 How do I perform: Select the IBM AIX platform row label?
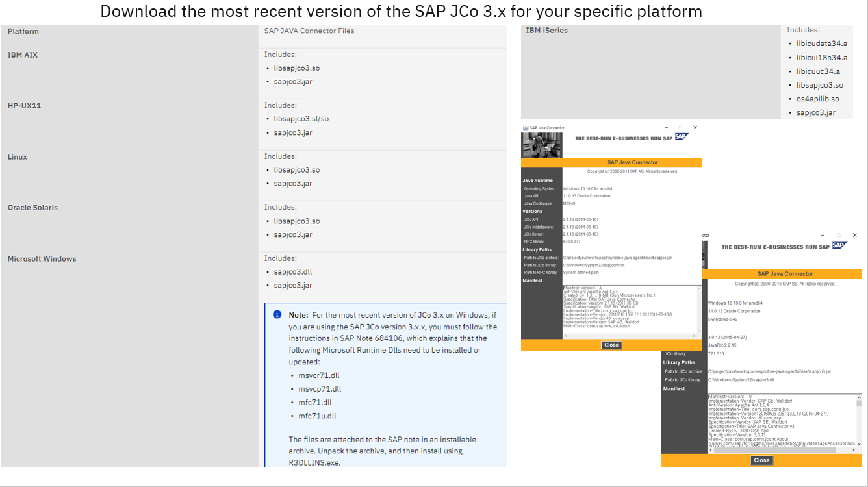point(23,55)
